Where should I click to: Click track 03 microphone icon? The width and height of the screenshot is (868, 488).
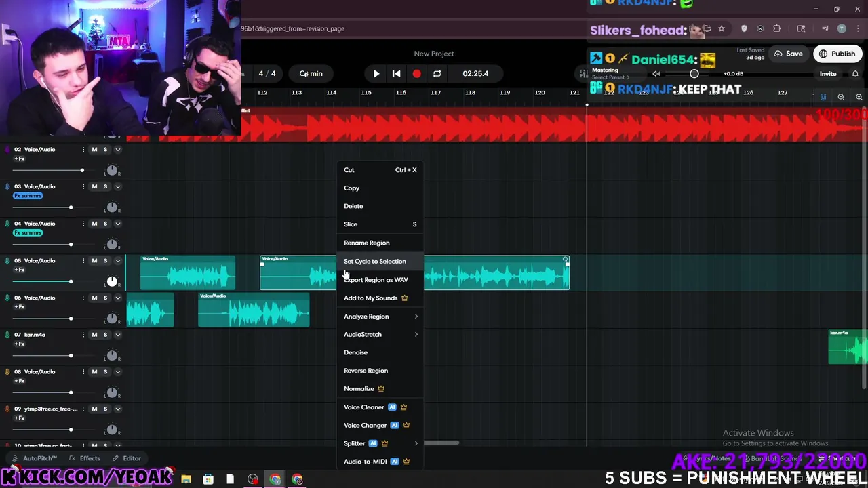coord(7,186)
